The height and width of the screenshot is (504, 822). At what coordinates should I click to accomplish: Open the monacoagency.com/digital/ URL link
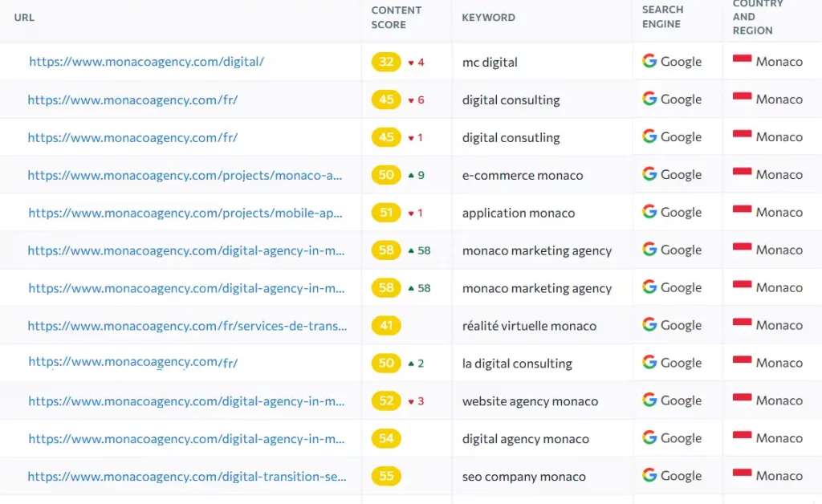pyautogui.click(x=147, y=61)
